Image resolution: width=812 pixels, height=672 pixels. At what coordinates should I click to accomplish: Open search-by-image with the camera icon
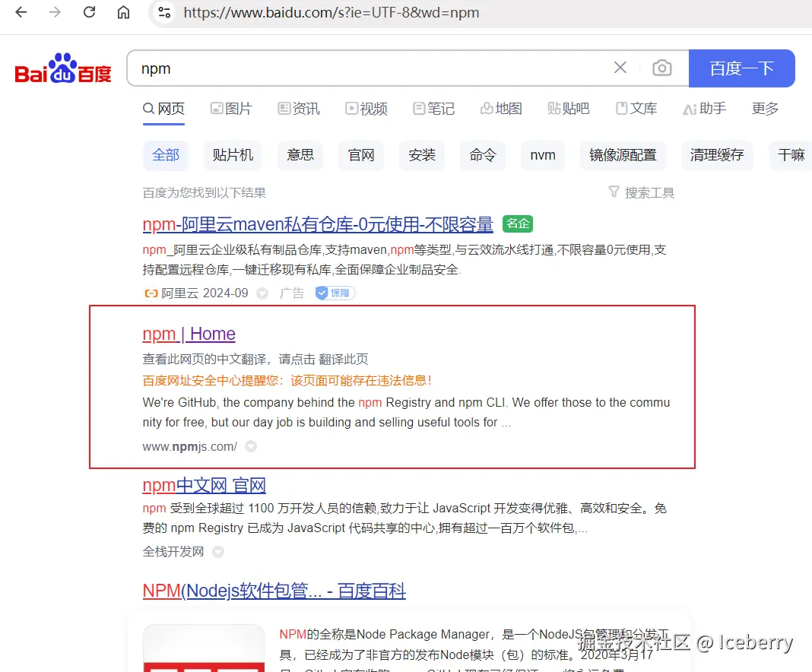pyautogui.click(x=662, y=68)
